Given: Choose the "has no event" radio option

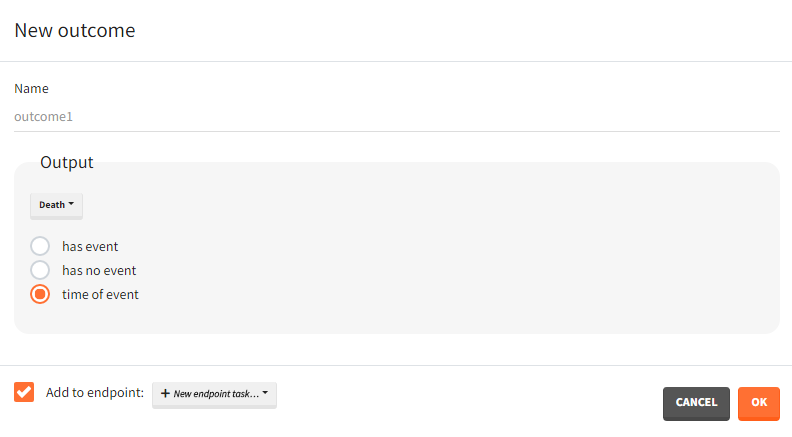Looking at the screenshot, I should point(40,270).
